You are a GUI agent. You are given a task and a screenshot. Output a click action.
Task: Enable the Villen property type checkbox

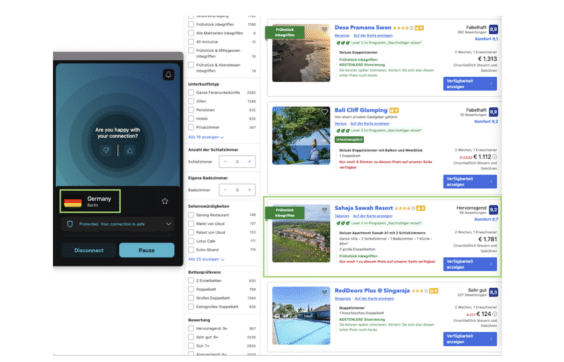click(x=191, y=101)
